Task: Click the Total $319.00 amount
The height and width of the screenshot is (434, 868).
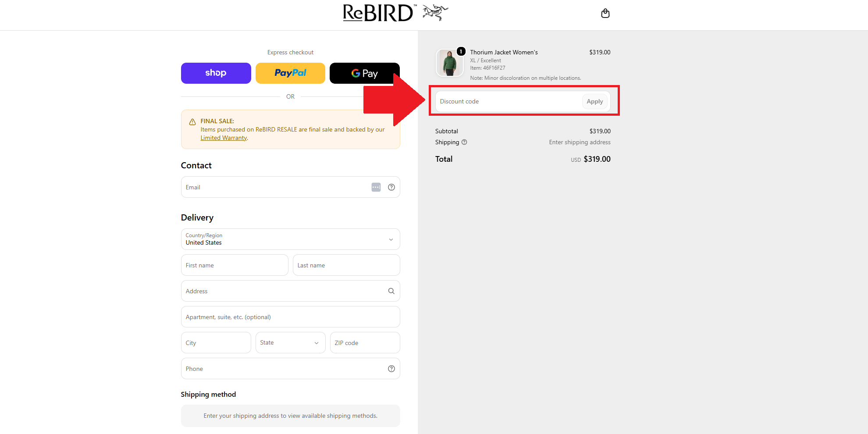Action: pyautogui.click(x=597, y=159)
